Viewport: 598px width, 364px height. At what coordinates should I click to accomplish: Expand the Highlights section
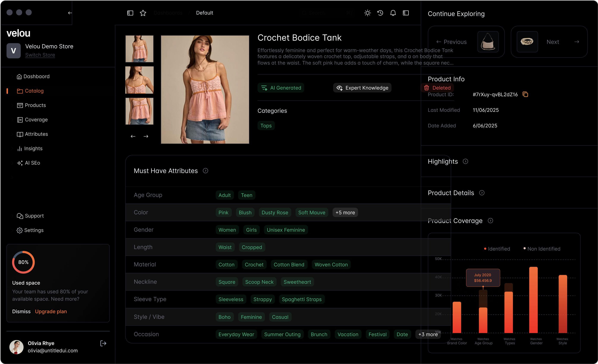tap(465, 162)
